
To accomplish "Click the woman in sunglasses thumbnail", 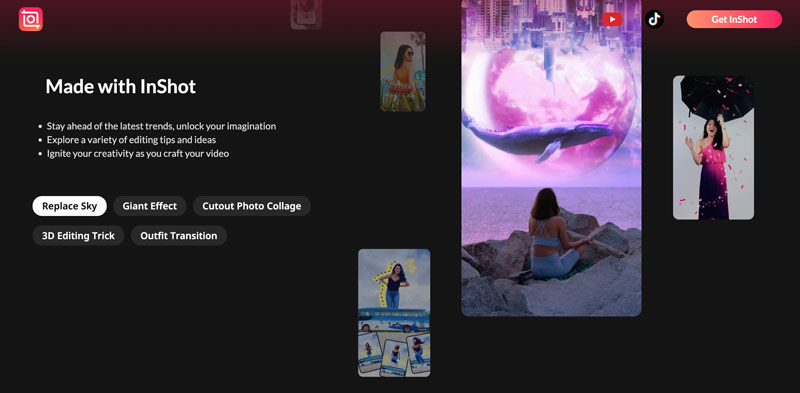I will click(x=403, y=71).
